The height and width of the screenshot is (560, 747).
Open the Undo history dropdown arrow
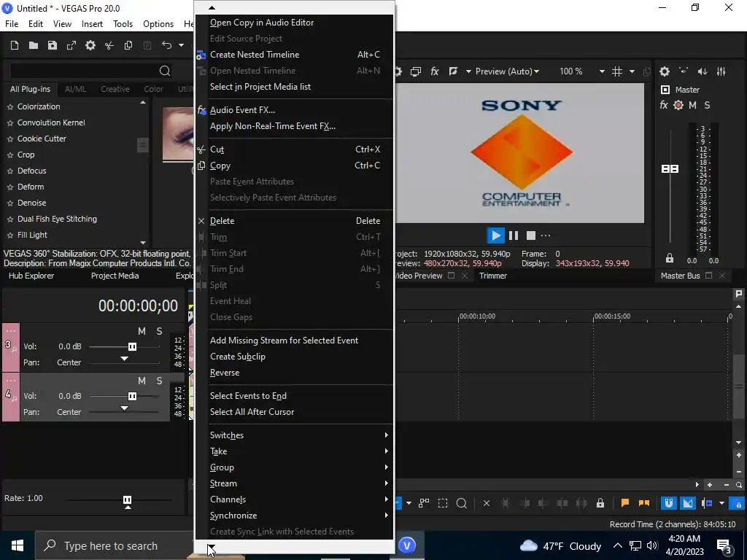pyautogui.click(x=181, y=45)
